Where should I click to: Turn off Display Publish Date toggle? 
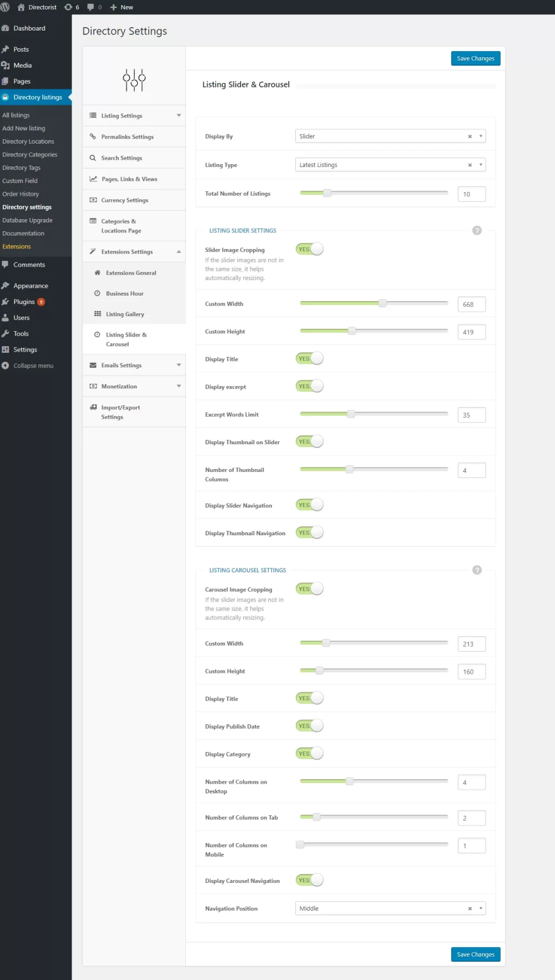pos(309,726)
